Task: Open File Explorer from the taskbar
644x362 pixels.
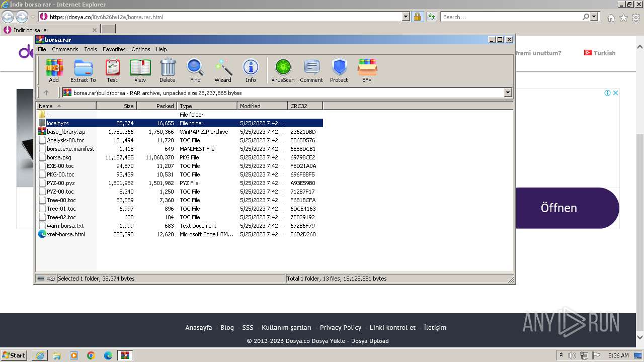Action: [57, 355]
